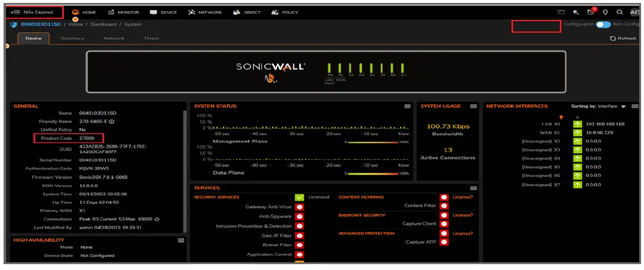Screen dimensions: 644x270
Task: Open the Services panel menu icon
Action: (x=473, y=188)
